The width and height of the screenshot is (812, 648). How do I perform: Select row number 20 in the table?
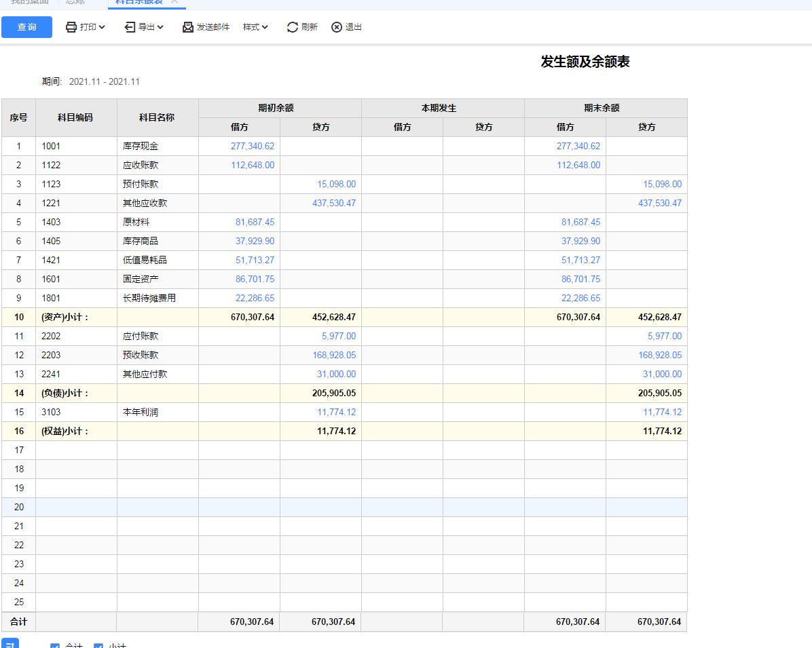[18, 508]
